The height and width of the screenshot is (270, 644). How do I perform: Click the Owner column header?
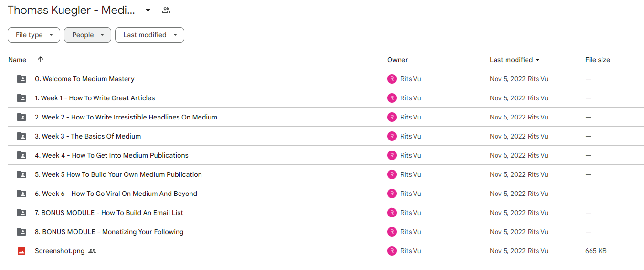click(x=398, y=60)
